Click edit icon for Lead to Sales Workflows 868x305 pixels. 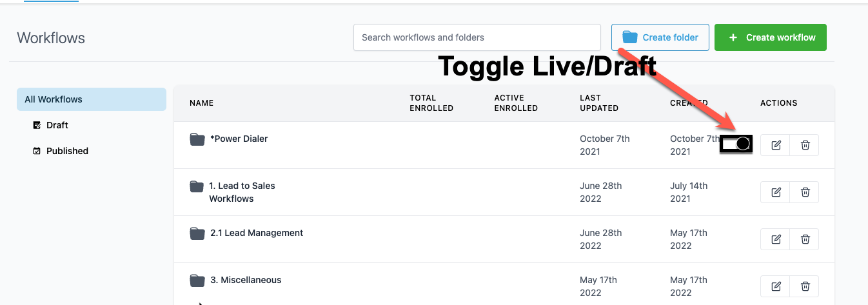(x=776, y=192)
